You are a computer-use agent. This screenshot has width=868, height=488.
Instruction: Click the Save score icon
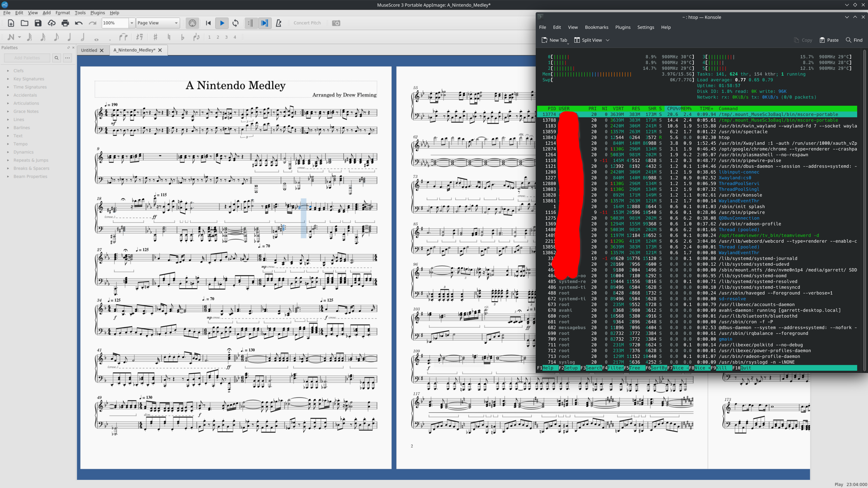38,23
